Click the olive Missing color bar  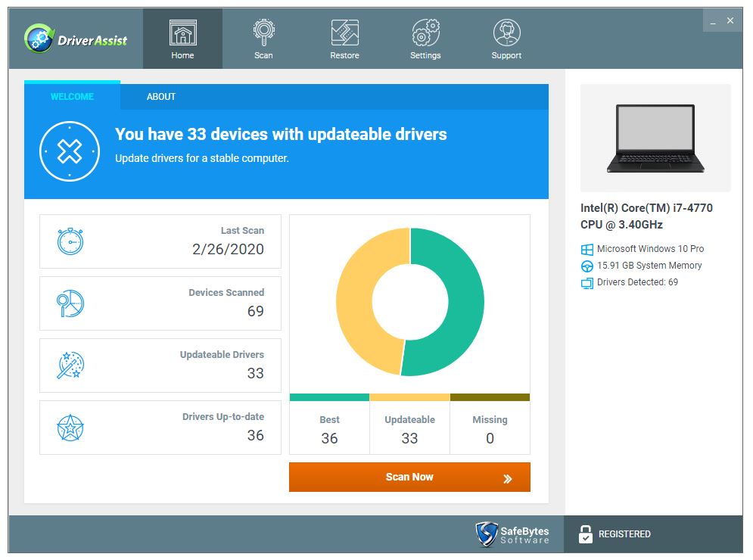tap(490, 397)
